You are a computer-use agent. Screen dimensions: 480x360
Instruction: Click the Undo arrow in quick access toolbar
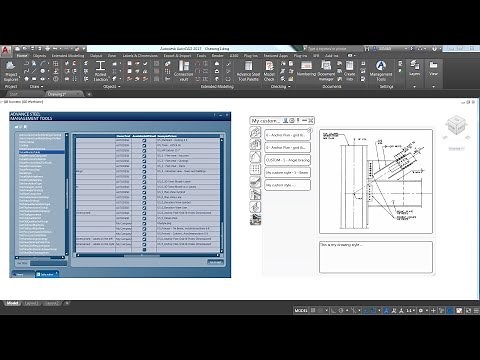tap(55, 49)
